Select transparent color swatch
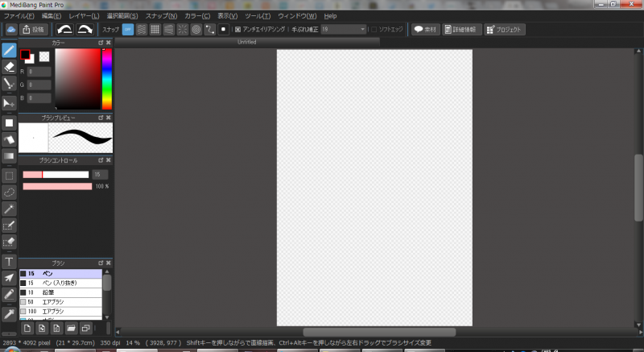Viewport: 644px width, 352px height. (44, 56)
